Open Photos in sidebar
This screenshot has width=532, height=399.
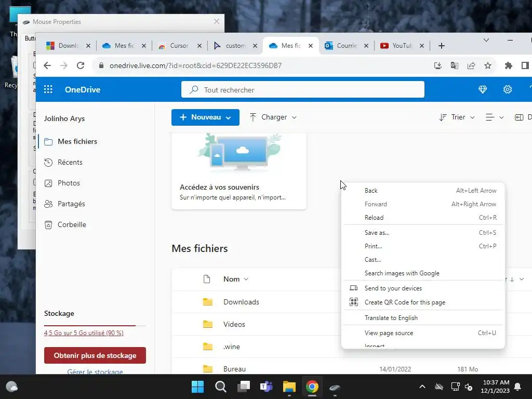69,183
